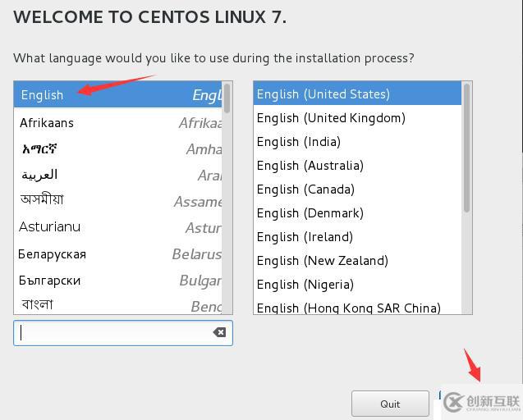This screenshot has width=523, height=420.
Task: Select Afrikaans in the language list
Action: pos(117,123)
